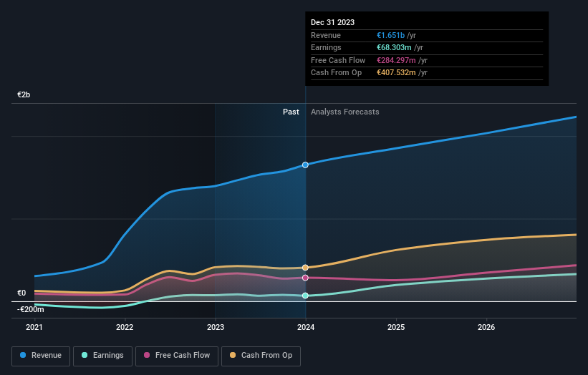588x375 pixels.
Task: Toggle the Cash From Op legend button
Action: [261, 356]
